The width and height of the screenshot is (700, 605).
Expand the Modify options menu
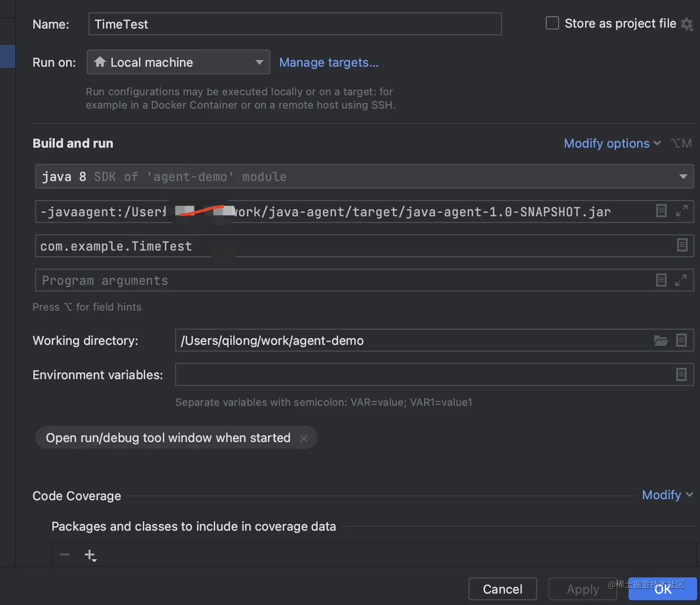tap(612, 143)
